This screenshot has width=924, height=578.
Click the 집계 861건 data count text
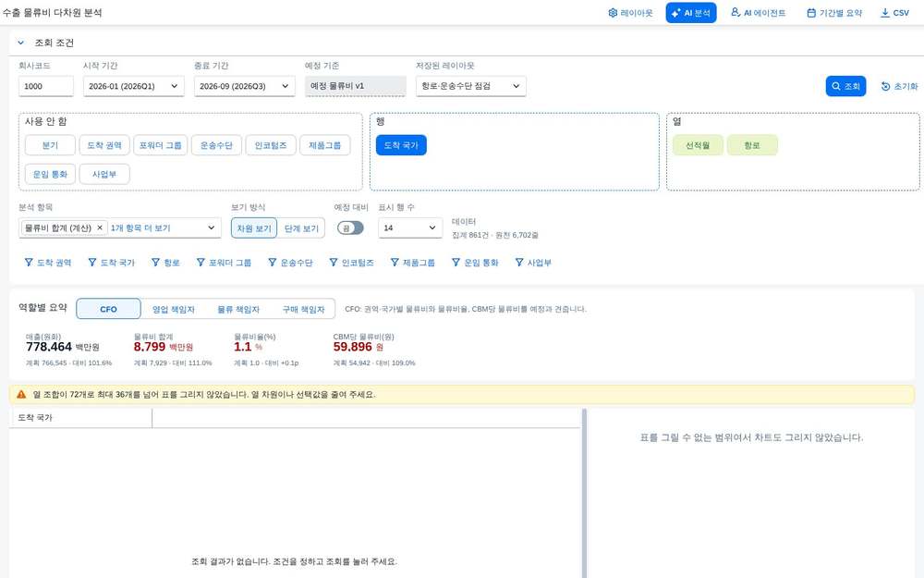click(495, 235)
